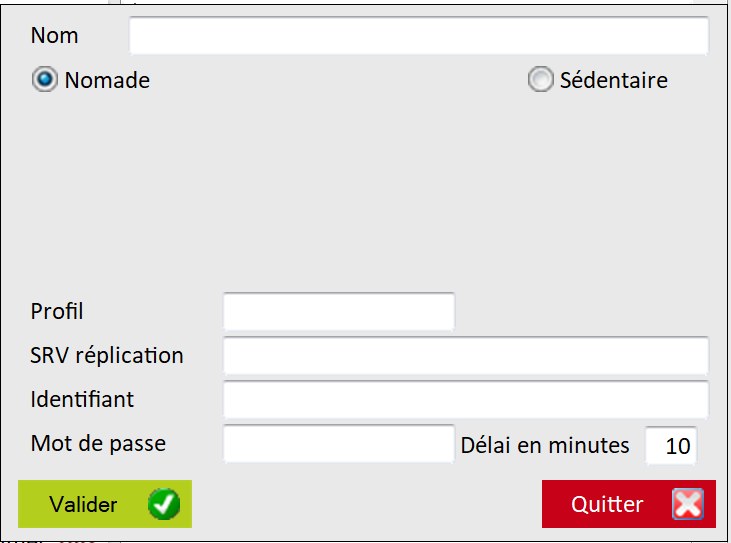Click the Profil label text
The height and width of the screenshot is (543, 731).
click(x=57, y=311)
